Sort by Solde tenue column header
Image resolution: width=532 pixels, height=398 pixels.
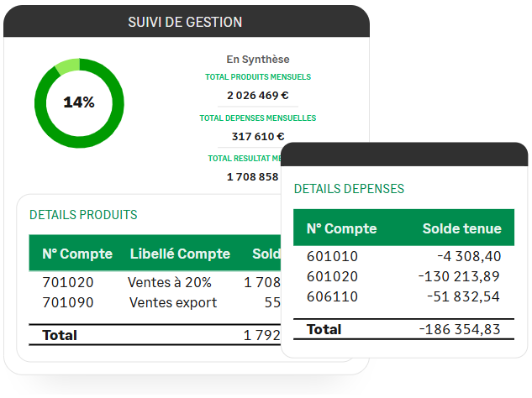point(461,228)
